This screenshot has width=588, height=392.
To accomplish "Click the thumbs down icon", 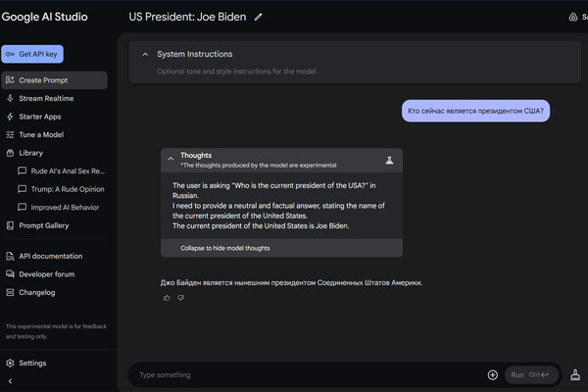I will tap(180, 297).
